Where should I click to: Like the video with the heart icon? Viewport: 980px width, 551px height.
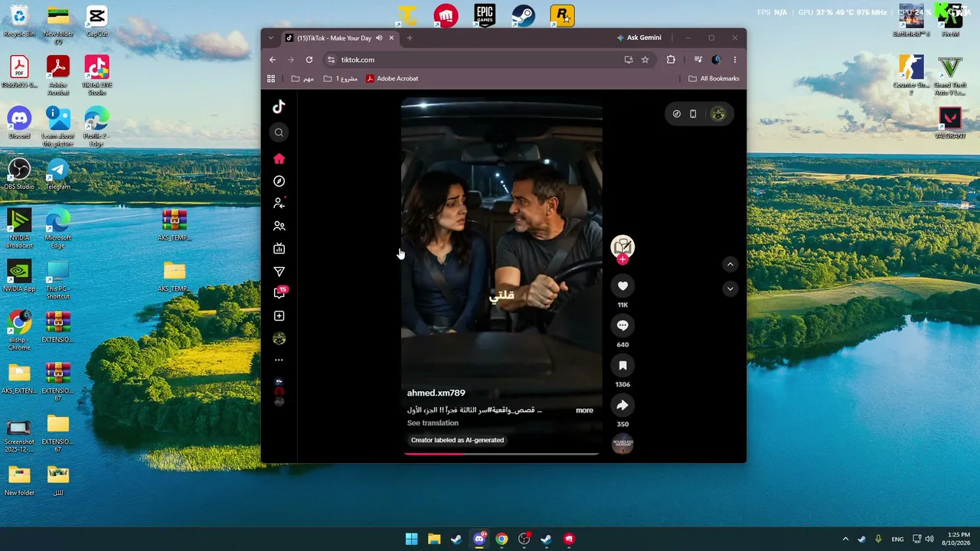(622, 286)
